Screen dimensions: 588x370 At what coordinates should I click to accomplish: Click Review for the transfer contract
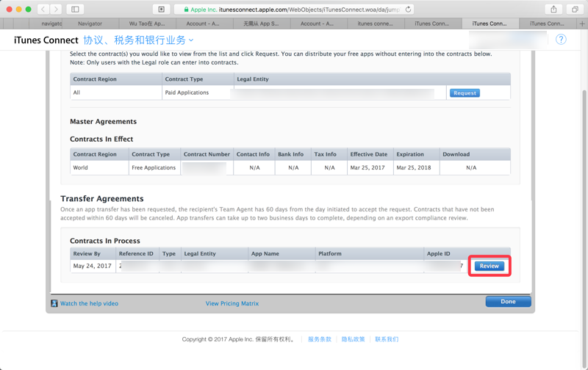click(490, 266)
